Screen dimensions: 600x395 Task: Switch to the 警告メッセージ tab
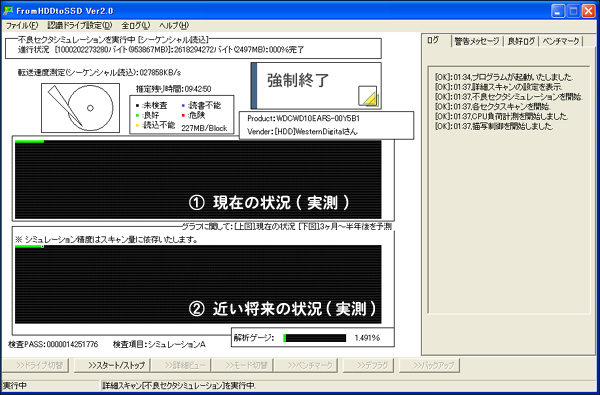pyautogui.click(x=477, y=42)
